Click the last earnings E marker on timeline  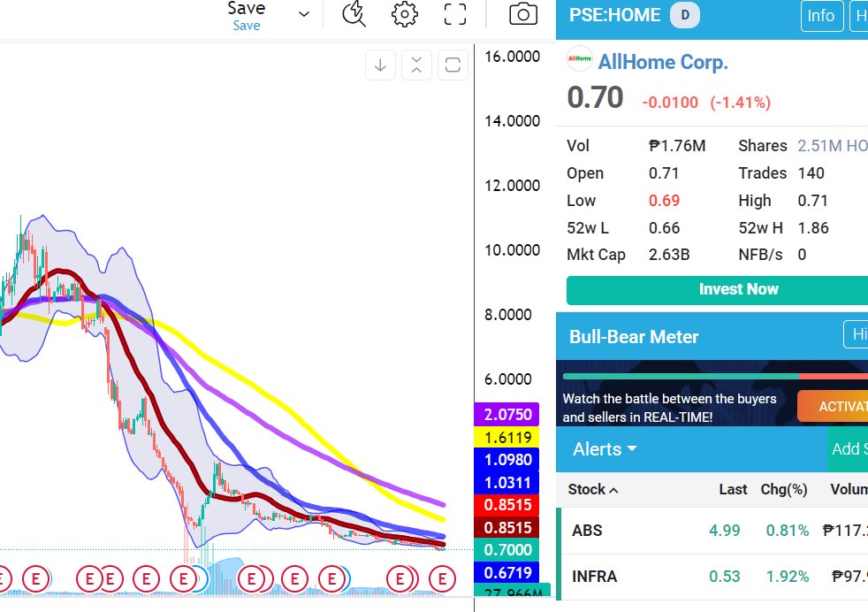(442, 579)
